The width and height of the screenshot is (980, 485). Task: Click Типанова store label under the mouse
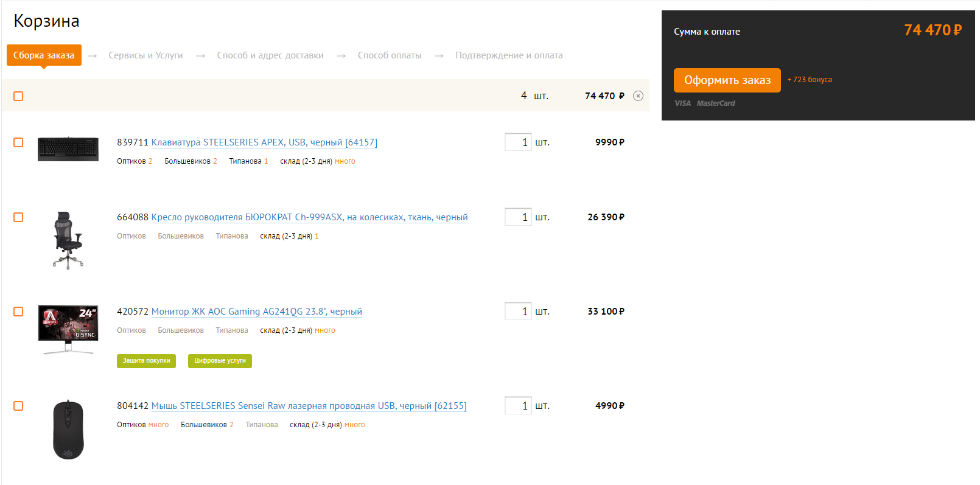[x=262, y=425]
